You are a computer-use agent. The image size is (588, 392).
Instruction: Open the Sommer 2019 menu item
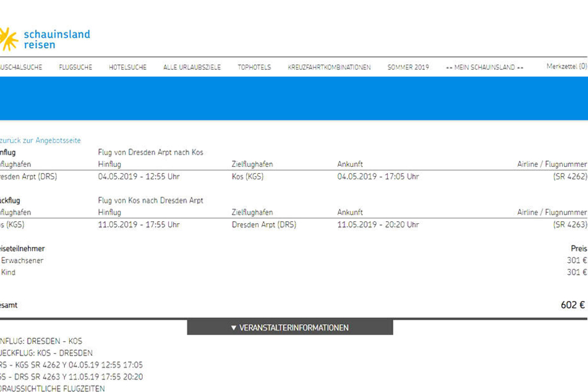(x=408, y=67)
